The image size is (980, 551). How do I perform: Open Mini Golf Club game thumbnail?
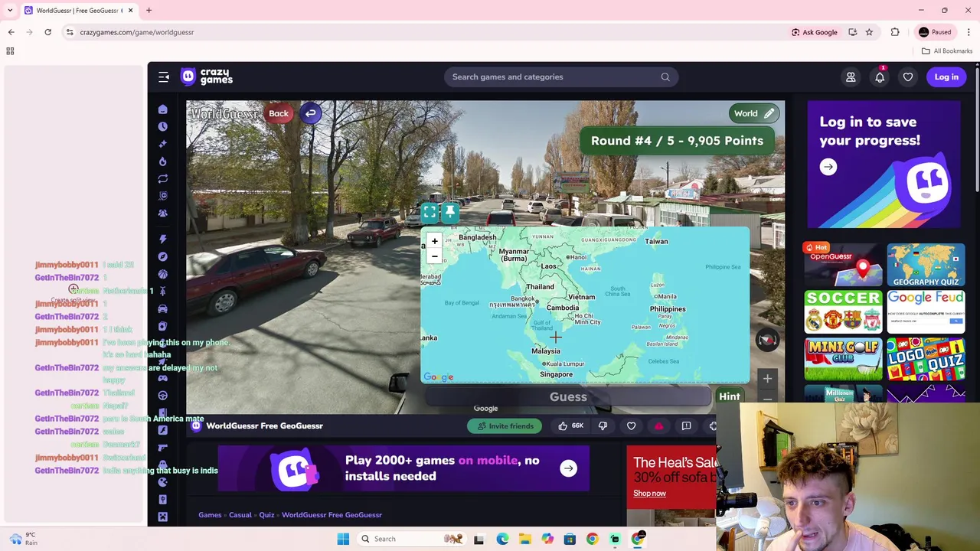coord(843,358)
